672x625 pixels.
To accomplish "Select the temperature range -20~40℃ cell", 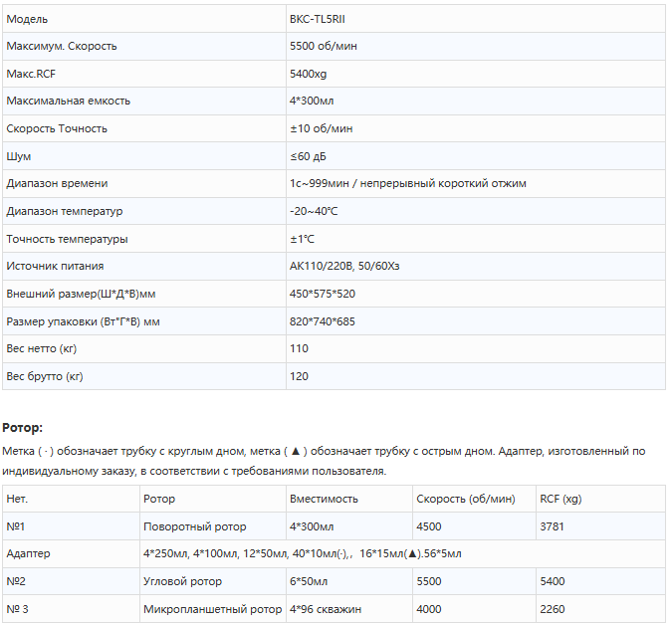I will coord(314,211).
